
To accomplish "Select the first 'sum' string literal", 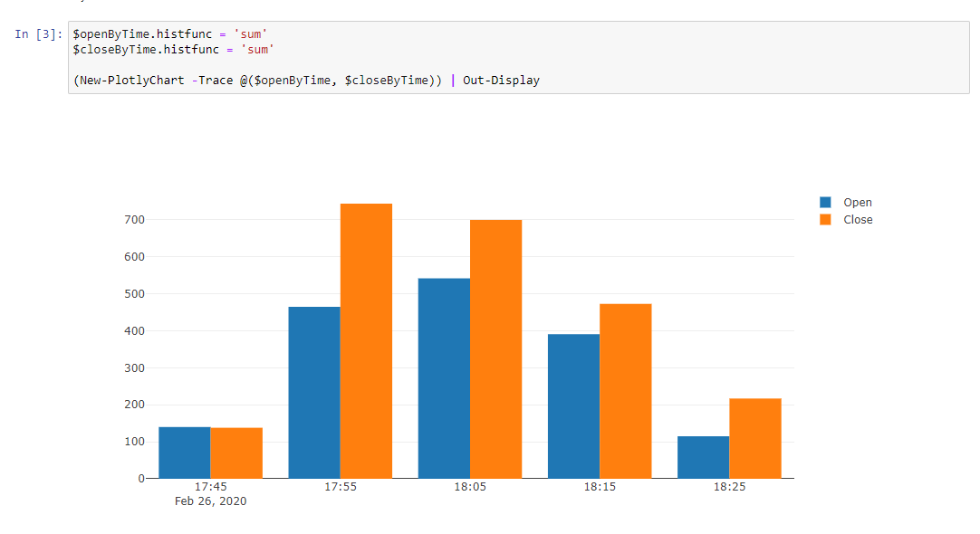I will point(252,33).
